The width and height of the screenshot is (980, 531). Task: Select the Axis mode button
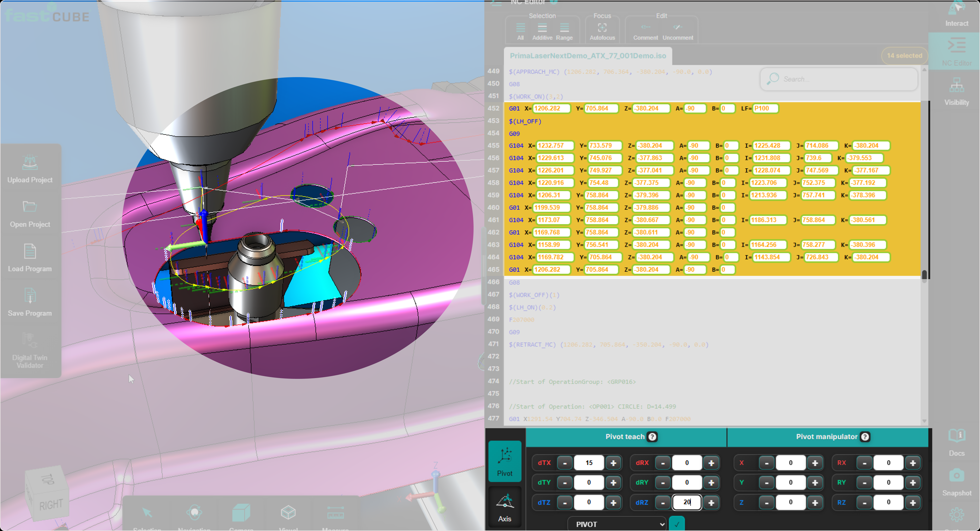[504, 507]
